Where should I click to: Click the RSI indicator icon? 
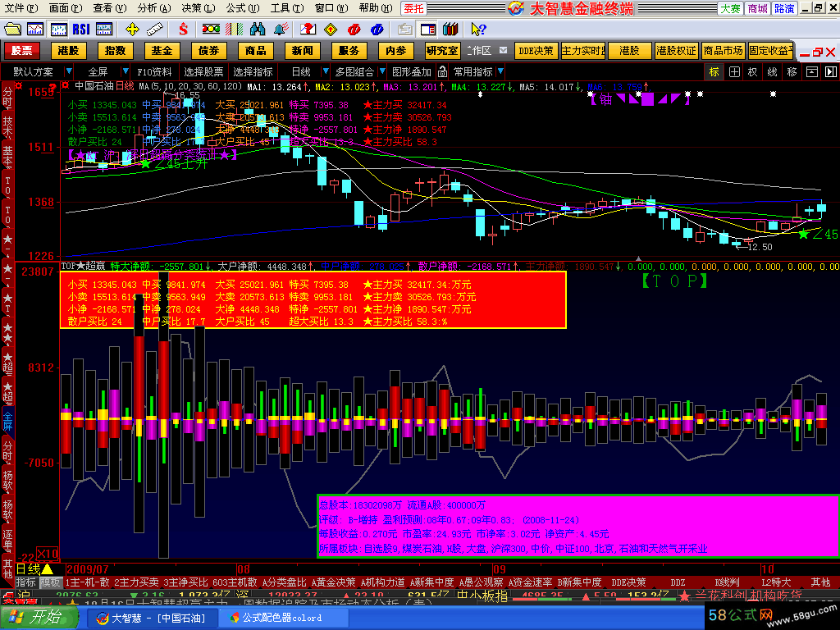point(81,29)
